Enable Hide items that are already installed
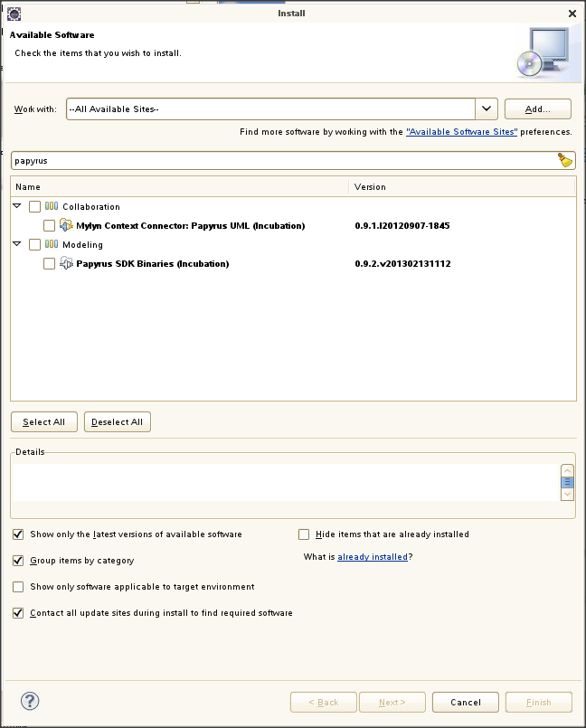The height and width of the screenshot is (728, 586). [x=304, y=534]
